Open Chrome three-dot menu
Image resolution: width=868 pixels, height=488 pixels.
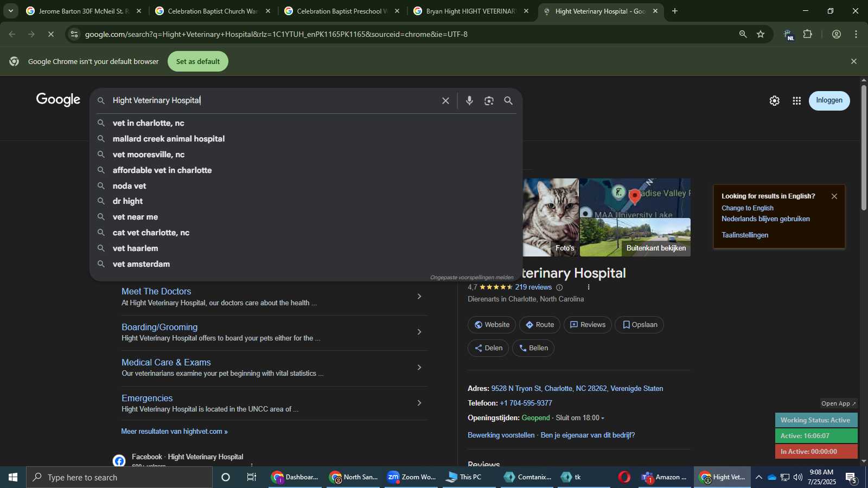point(856,34)
